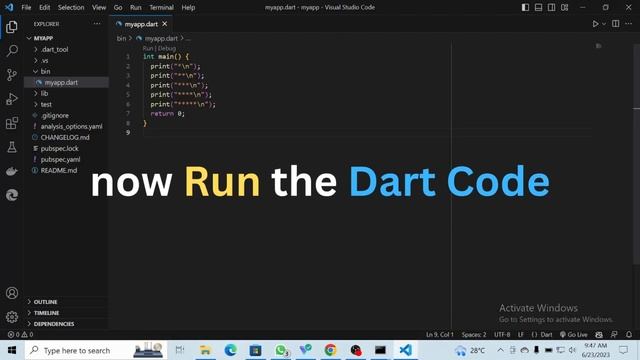The image size is (640, 360).
Task: Open Accounts icon in activity bar
Action: (x=12, y=293)
